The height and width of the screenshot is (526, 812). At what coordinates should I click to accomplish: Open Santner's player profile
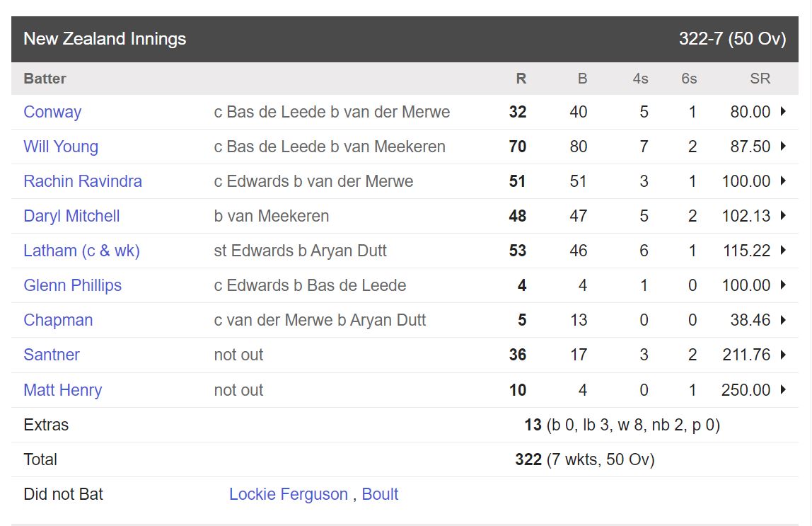coord(52,355)
